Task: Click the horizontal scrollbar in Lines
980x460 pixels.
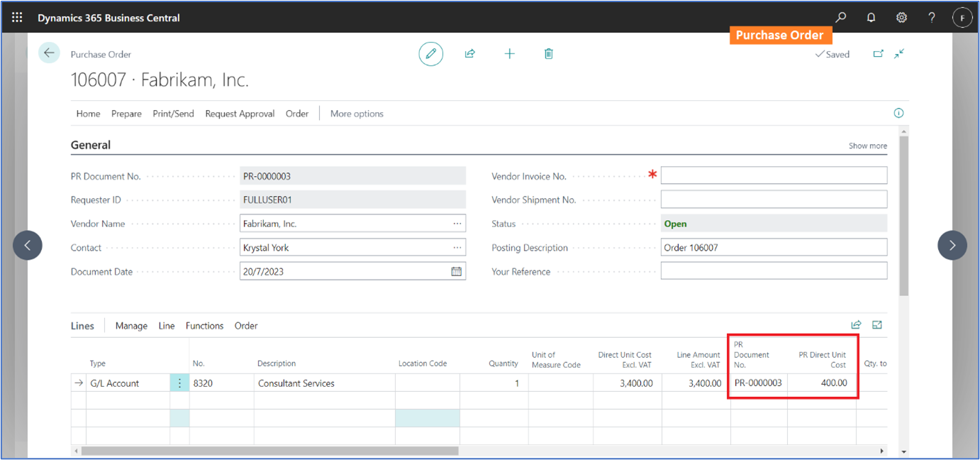Action: (269, 451)
